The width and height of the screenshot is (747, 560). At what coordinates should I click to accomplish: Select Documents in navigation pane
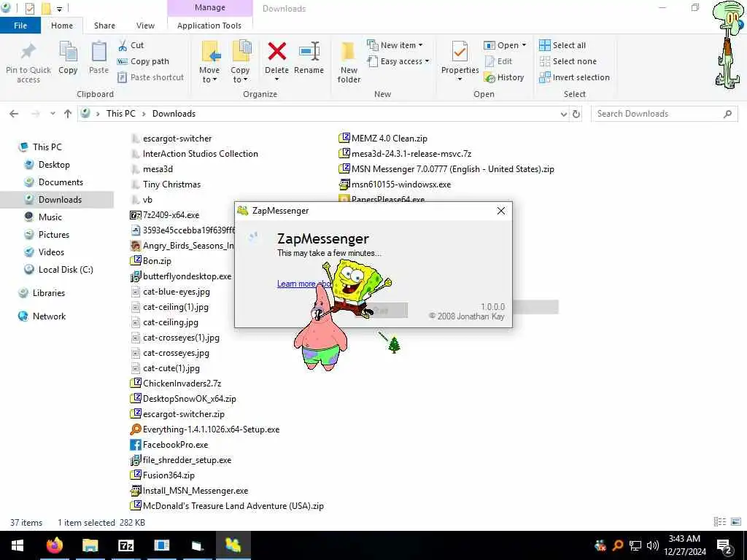pyautogui.click(x=61, y=182)
